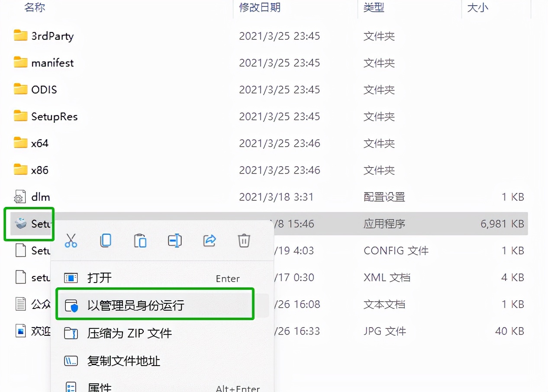Image resolution: width=548 pixels, height=392 pixels.
Task: Click the 类型 column header
Action: [374, 7]
